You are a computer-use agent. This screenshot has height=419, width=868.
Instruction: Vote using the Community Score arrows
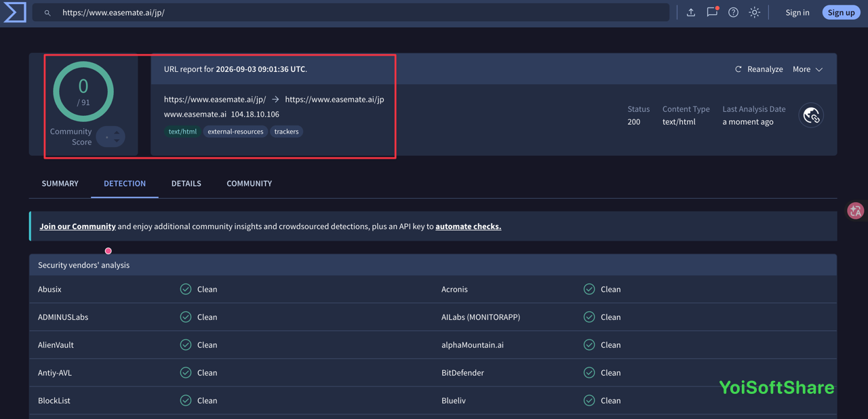pos(111,137)
